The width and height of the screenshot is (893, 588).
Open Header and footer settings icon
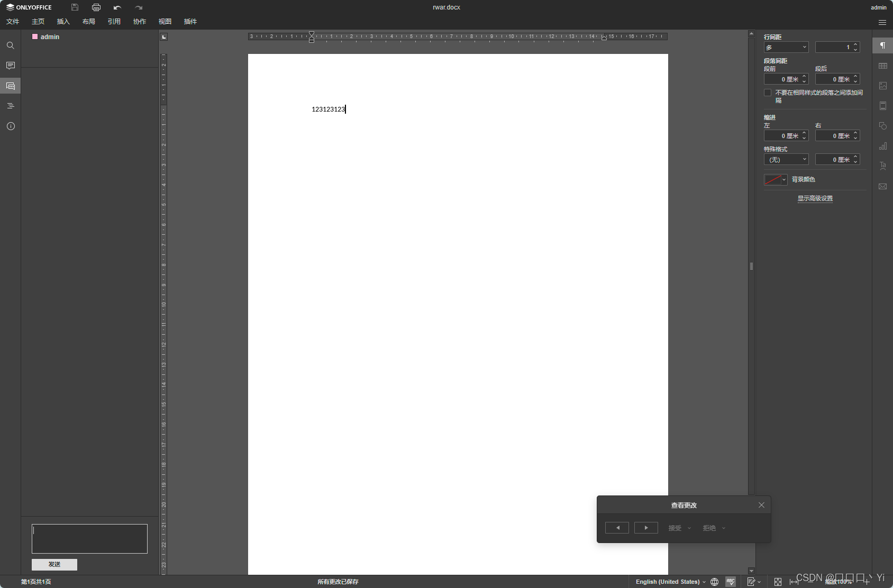[882, 106]
